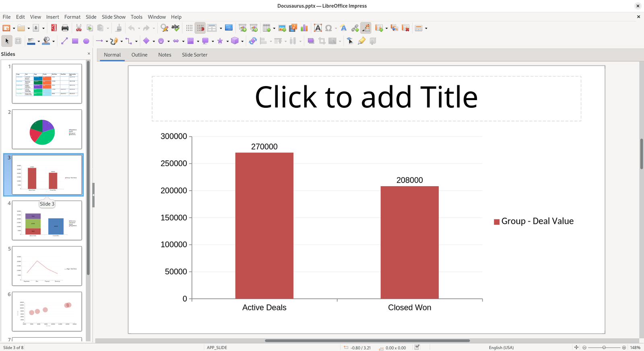Click Fit Slide to Window icon
The height and width of the screenshot is (351, 644).
[576, 347]
